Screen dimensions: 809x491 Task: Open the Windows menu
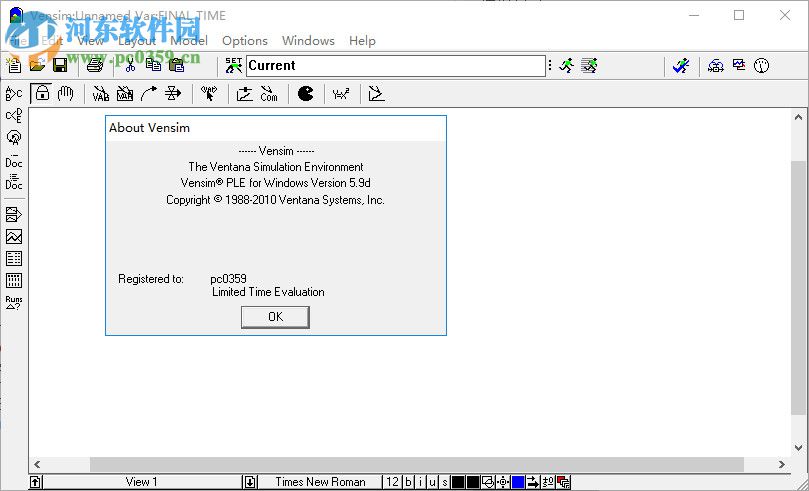point(308,41)
